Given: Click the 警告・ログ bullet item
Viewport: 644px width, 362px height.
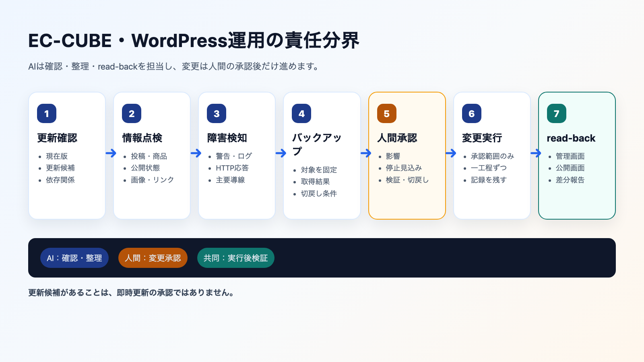Looking at the screenshot, I should pos(234,156).
